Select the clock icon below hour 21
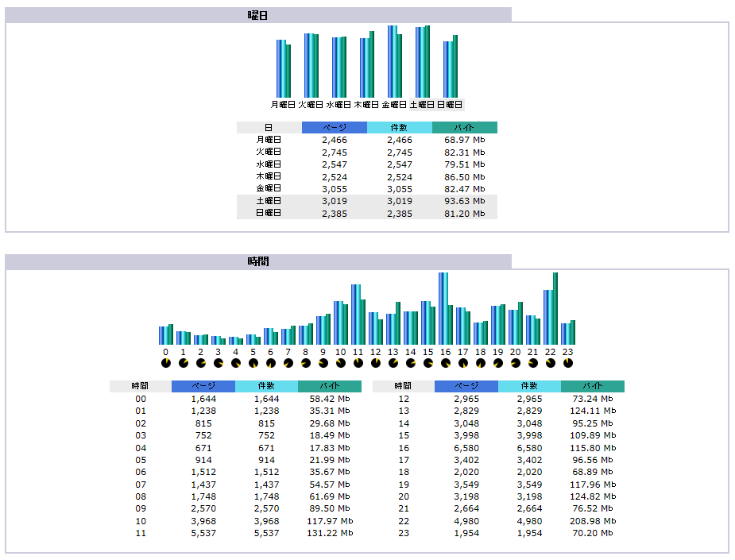This screenshot has height=560, width=735. tap(533, 363)
